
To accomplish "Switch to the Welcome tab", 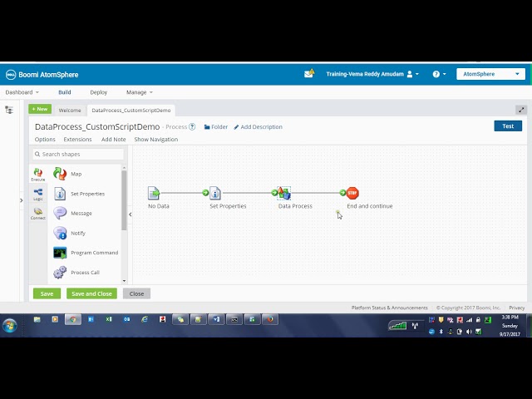I will [x=70, y=111].
